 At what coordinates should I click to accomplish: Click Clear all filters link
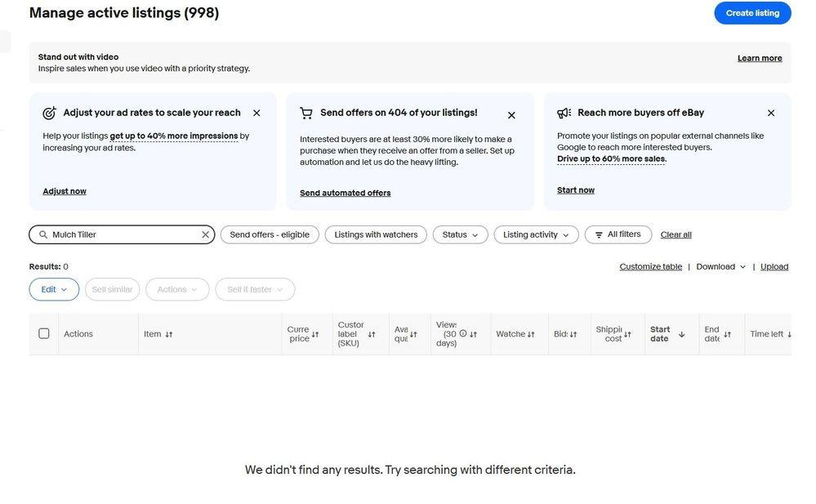(676, 234)
